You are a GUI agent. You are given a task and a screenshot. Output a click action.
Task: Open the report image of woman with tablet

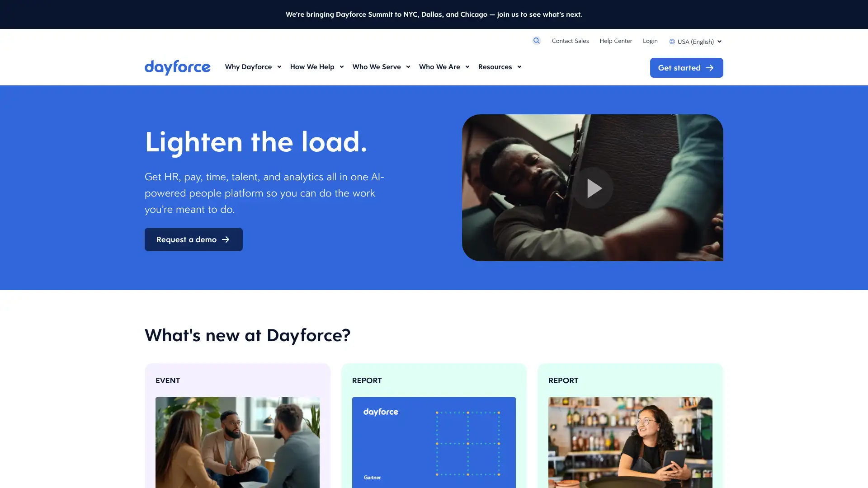(630, 442)
